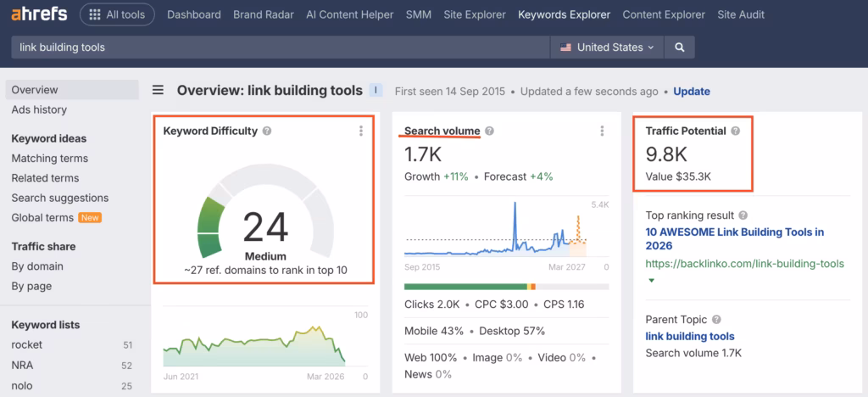Screen dimensions: 868x397
Task: Open Site Audit
Action: coord(741,15)
